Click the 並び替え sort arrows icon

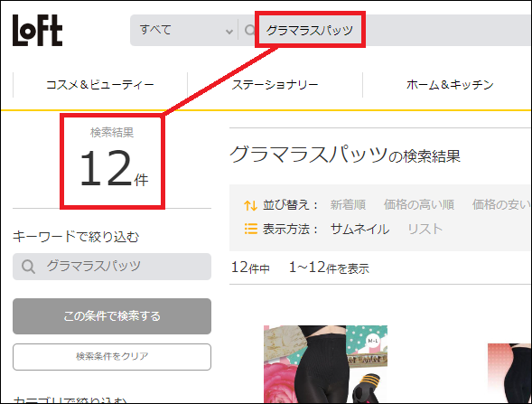click(250, 205)
